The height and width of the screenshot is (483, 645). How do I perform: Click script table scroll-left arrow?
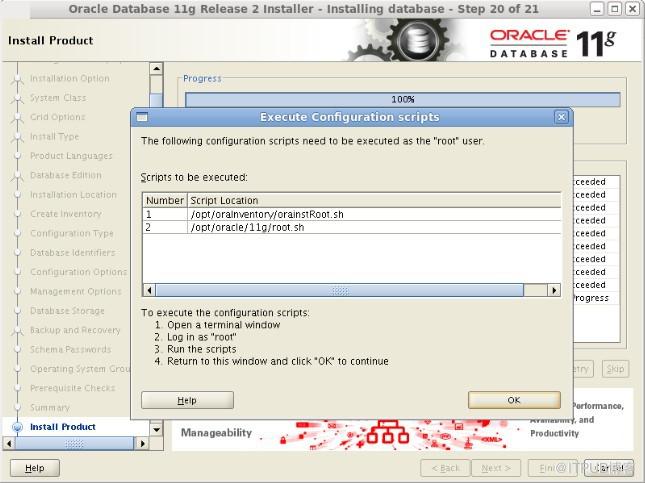pos(149,290)
